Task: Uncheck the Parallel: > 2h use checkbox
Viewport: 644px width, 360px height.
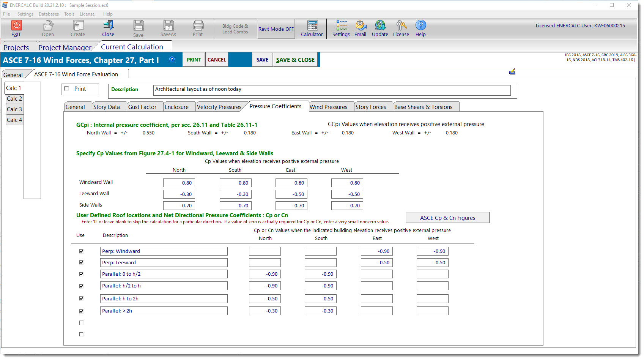Action: tap(81, 311)
